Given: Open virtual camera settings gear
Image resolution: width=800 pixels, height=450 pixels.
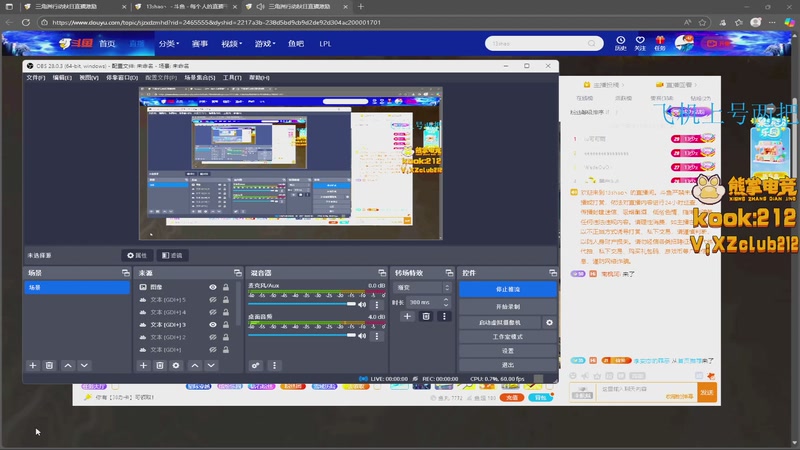Looking at the screenshot, I should coord(549,322).
